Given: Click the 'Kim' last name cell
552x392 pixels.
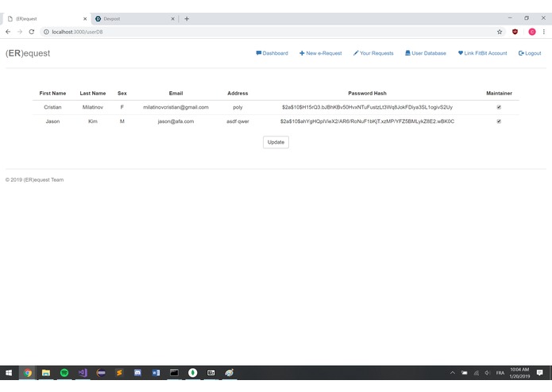Looking at the screenshot, I should [x=93, y=121].
